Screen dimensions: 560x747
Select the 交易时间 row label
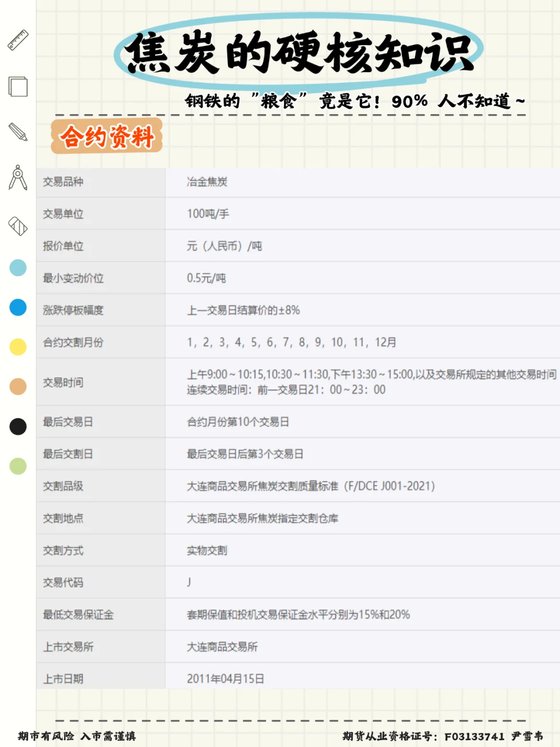click(63, 382)
